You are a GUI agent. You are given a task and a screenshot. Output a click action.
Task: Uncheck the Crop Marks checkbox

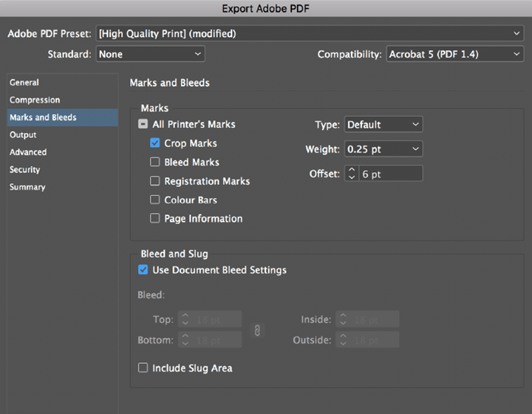(x=155, y=143)
